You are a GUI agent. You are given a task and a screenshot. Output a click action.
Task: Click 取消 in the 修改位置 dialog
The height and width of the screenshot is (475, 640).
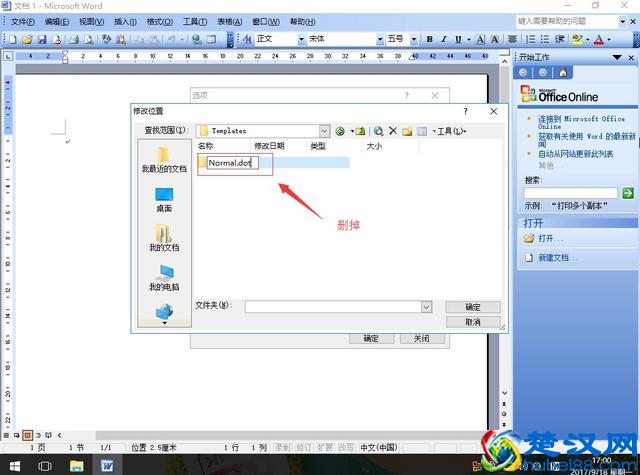473,322
